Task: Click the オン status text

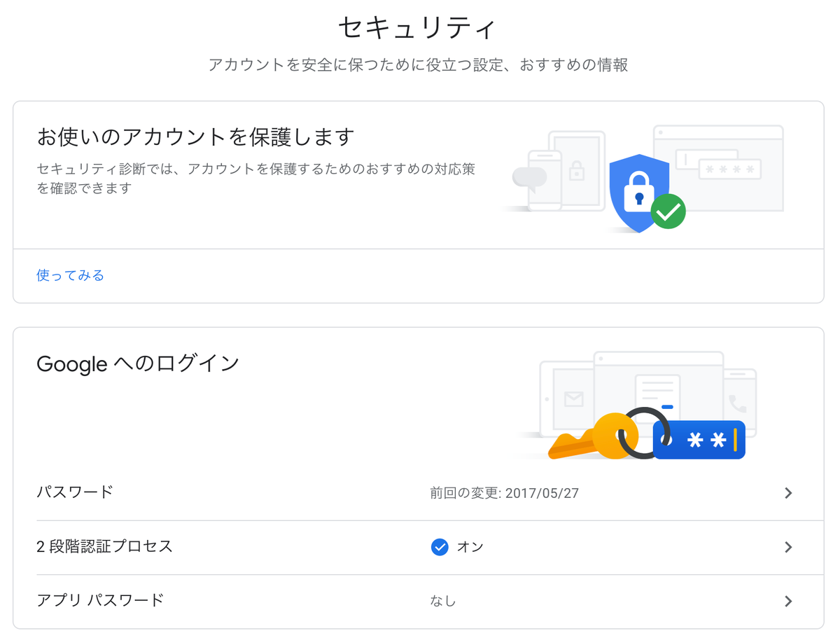Action: (x=470, y=547)
